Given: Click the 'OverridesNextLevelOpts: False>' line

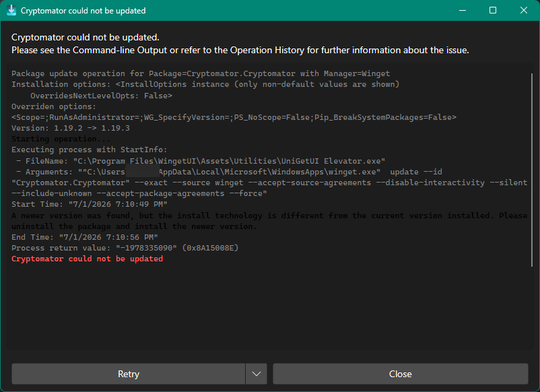Looking at the screenshot, I should click(x=101, y=96).
